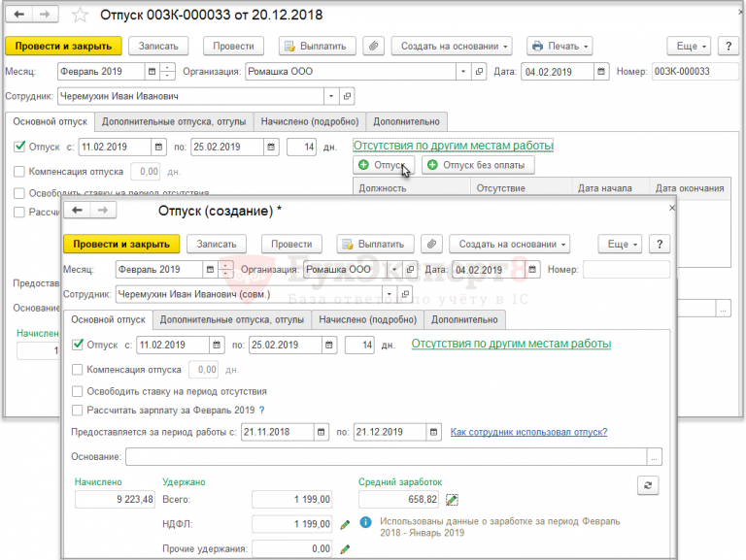Click green plus Отпуск button in main window
This screenshot has width=746, height=560.
(384, 165)
